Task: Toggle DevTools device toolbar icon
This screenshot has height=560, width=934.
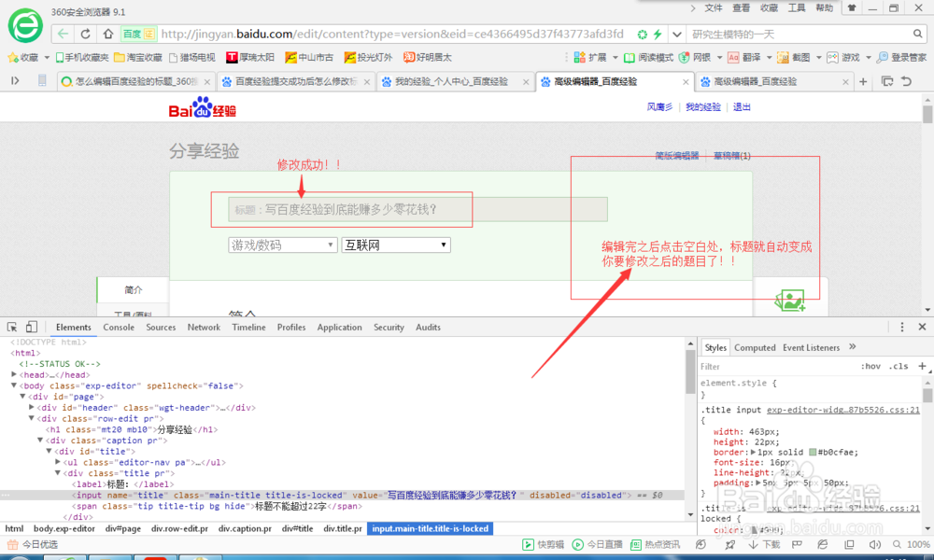Action: (x=32, y=328)
